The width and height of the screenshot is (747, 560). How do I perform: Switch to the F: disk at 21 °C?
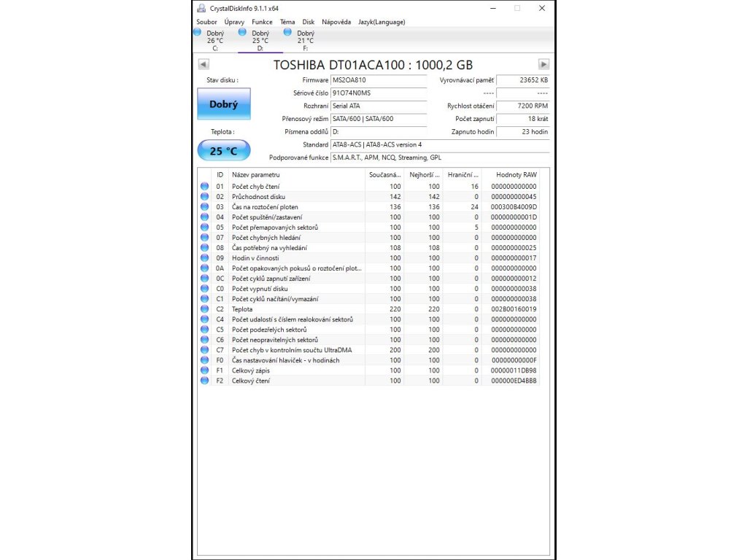tap(305, 40)
